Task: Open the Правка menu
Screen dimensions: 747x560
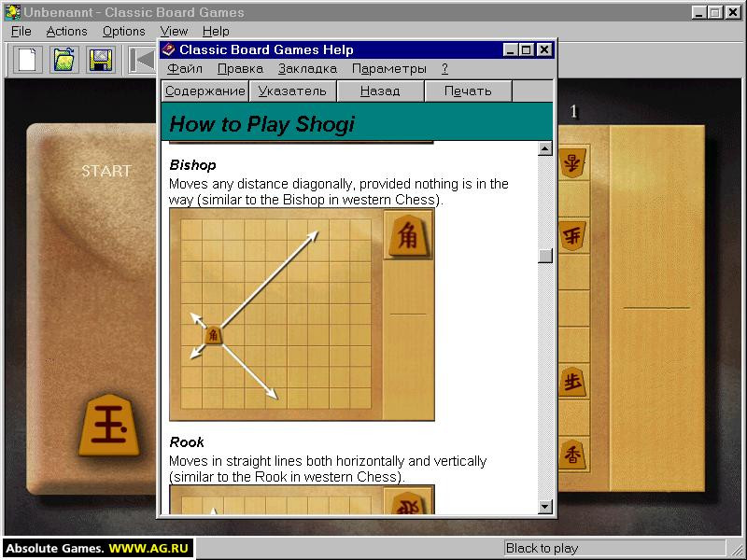Action: tap(240, 68)
